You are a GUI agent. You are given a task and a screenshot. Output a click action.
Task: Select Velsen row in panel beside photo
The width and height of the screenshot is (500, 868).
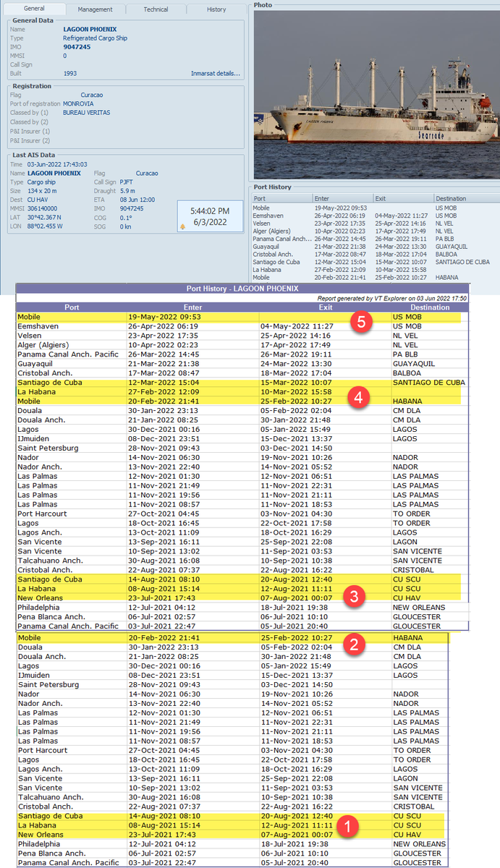coord(375,224)
